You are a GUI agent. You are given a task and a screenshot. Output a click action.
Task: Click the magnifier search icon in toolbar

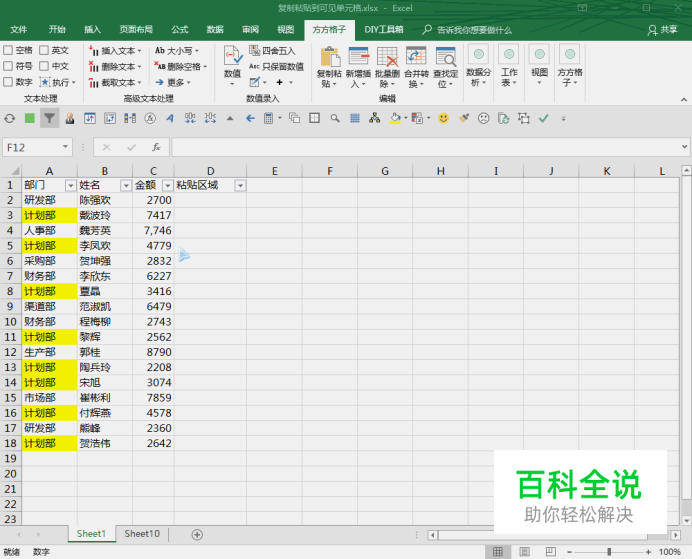pos(335,118)
